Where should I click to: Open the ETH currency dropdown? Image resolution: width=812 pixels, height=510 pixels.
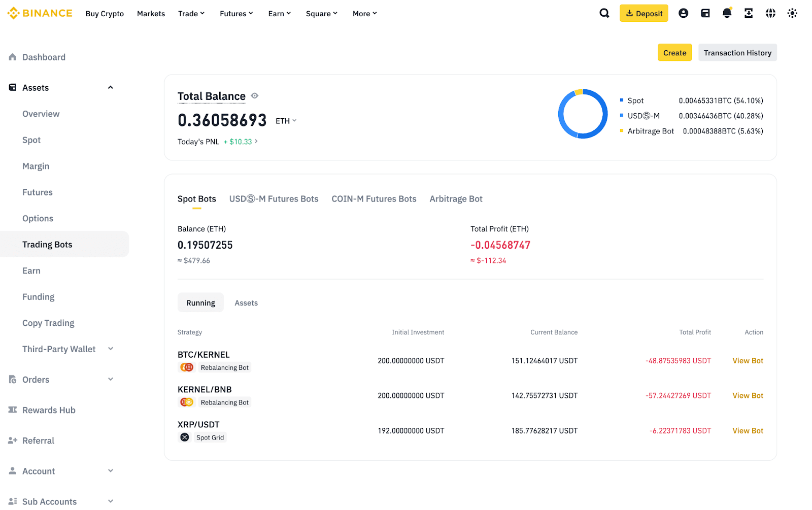click(286, 121)
